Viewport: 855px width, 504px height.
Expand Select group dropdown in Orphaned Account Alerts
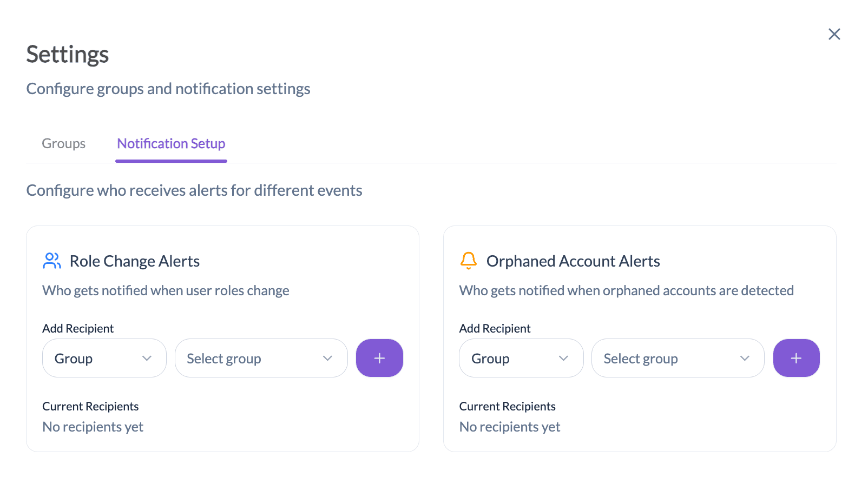click(x=678, y=358)
